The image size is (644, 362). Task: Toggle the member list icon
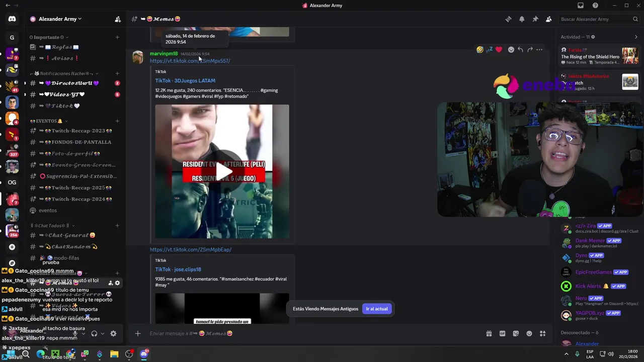pos(548,19)
